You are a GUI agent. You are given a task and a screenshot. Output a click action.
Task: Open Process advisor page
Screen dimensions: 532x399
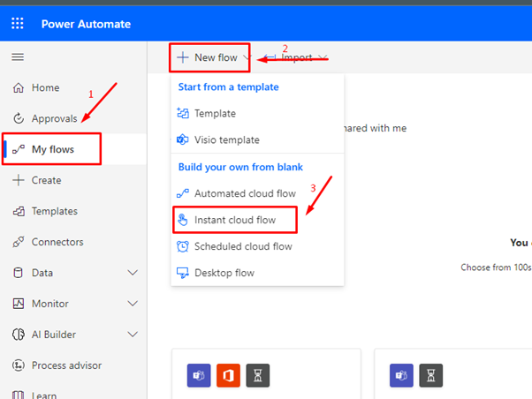tap(66, 365)
